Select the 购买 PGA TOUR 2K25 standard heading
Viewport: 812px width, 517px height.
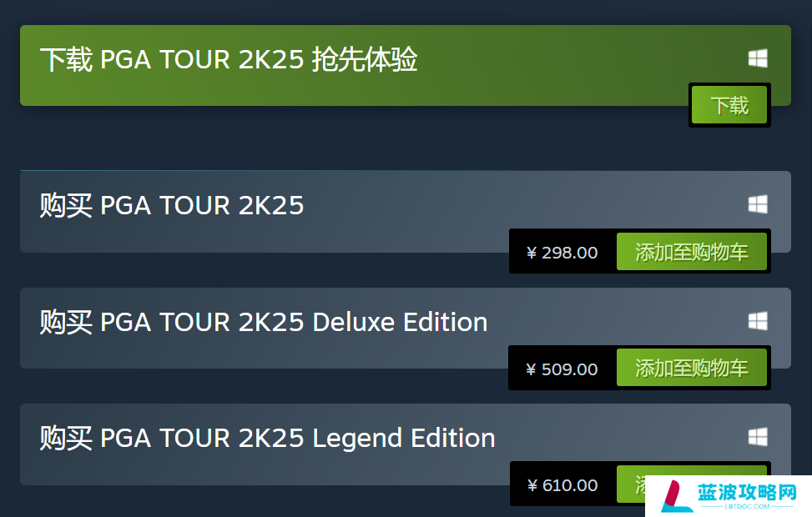(171, 205)
